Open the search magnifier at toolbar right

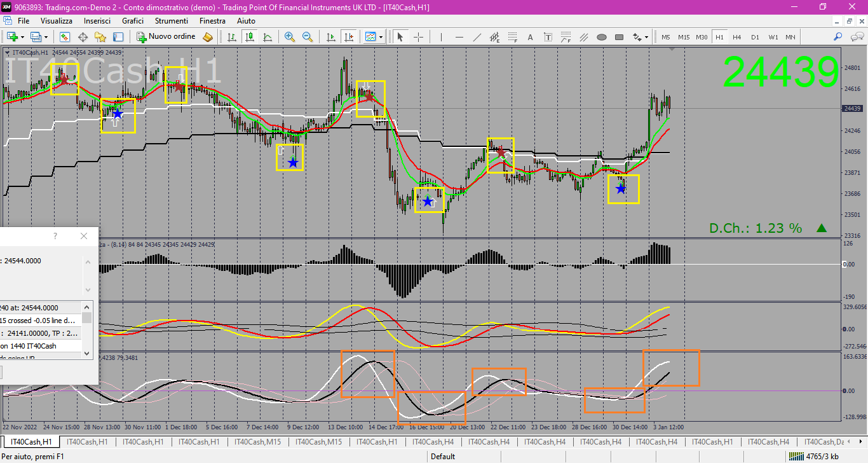point(838,37)
